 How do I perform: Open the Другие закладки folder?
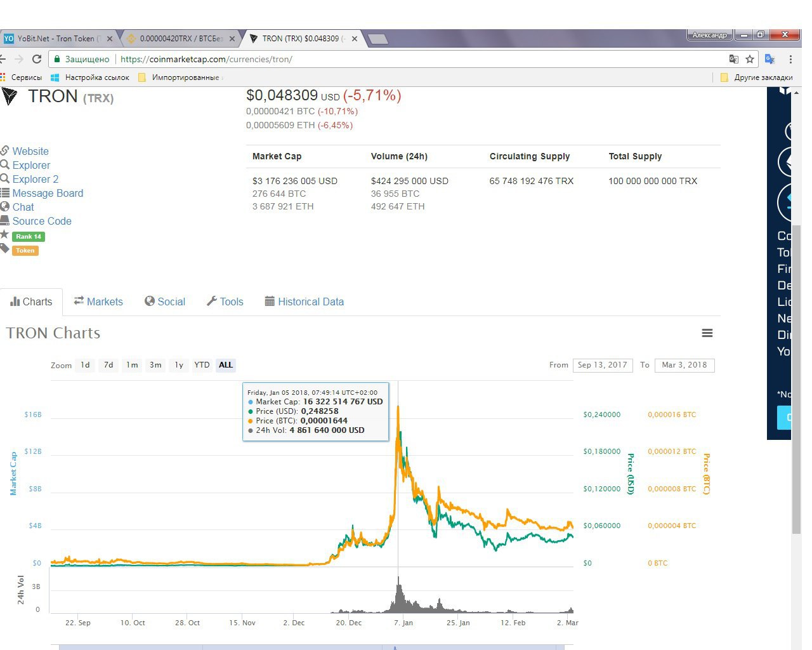757,77
